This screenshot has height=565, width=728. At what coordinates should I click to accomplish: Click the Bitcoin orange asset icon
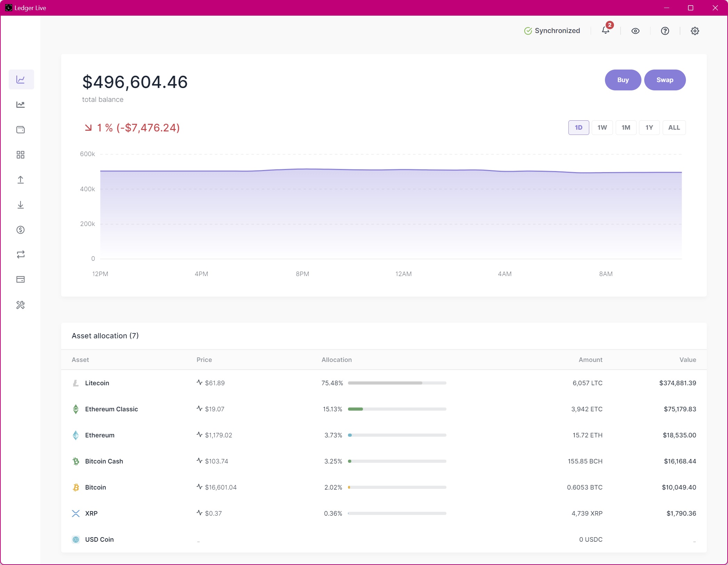(x=76, y=487)
